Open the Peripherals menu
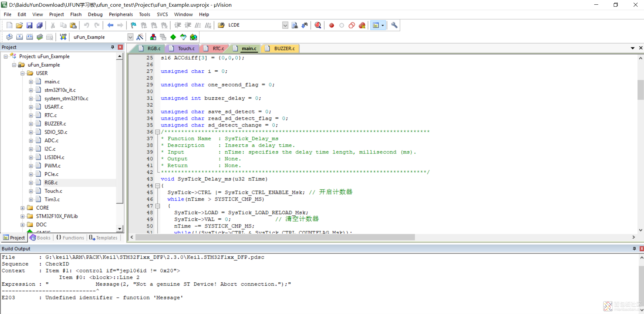Viewport: 644px width, 314px height. [121, 14]
